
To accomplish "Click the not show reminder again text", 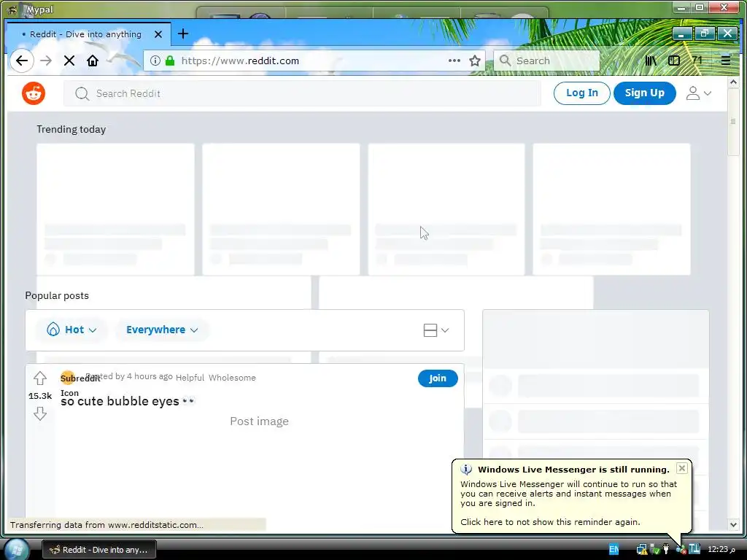I will point(550,522).
